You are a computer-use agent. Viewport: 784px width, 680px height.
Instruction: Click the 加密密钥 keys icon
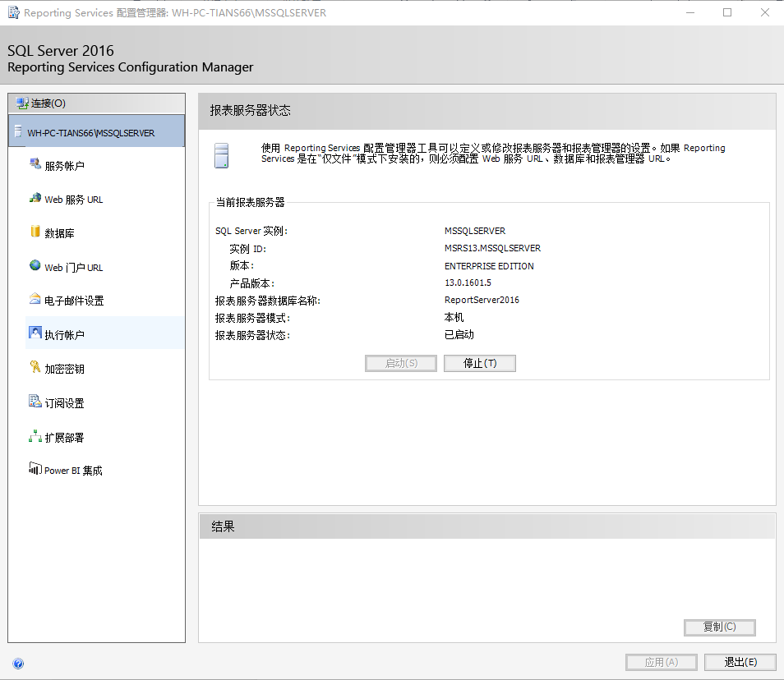coord(35,367)
